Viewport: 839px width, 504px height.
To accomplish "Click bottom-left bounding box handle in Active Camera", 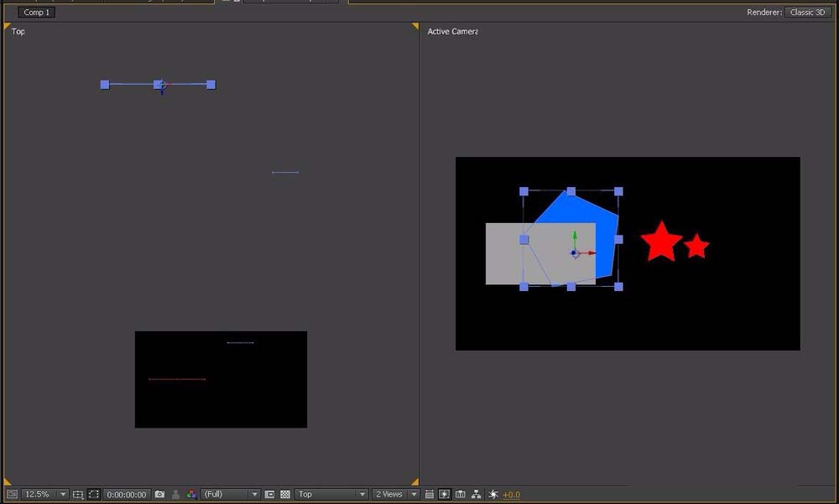I will pos(524,287).
